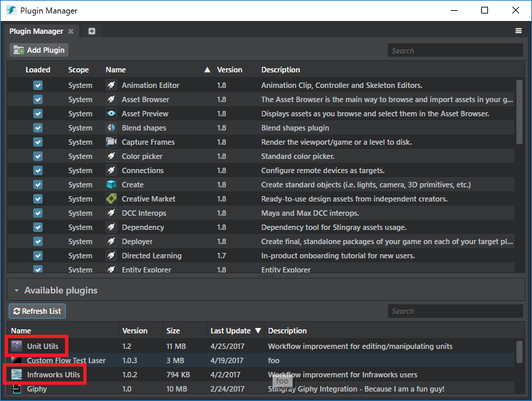This screenshot has height=401, width=532.
Task: Click "Maya and Max DCC interops." description
Action: click(310, 213)
